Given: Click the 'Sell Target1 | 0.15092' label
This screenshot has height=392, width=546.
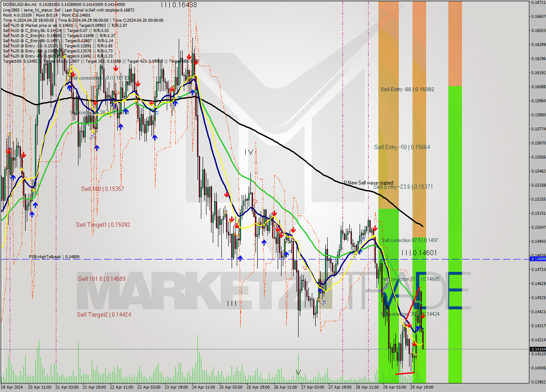Looking at the screenshot, I should tap(103, 225).
